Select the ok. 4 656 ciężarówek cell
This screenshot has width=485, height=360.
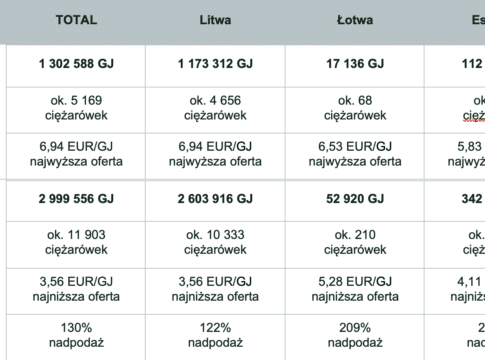click(x=215, y=110)
